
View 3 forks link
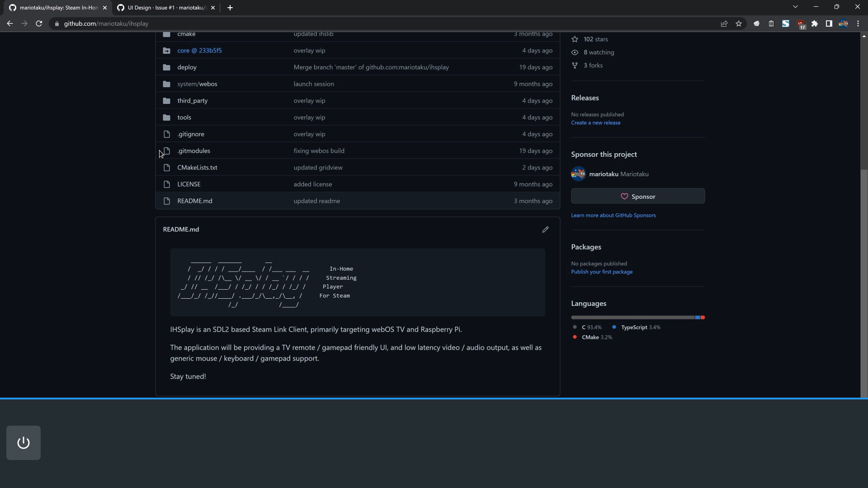tap(587, 66)
